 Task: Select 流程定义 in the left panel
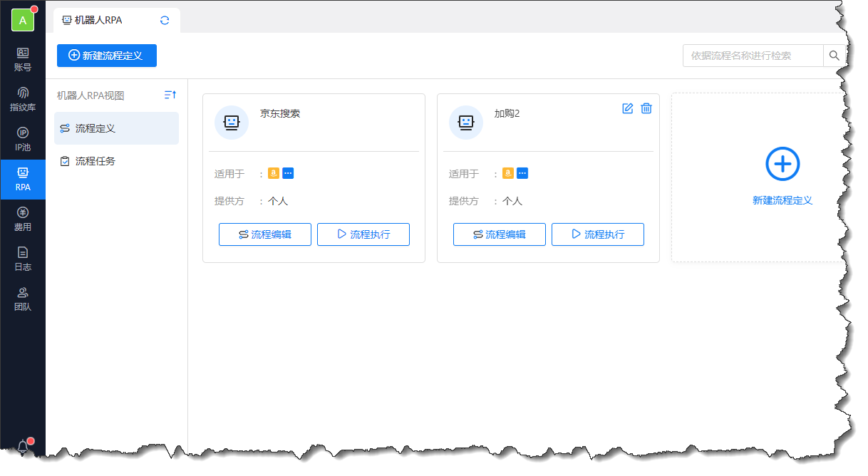point(116,128)
